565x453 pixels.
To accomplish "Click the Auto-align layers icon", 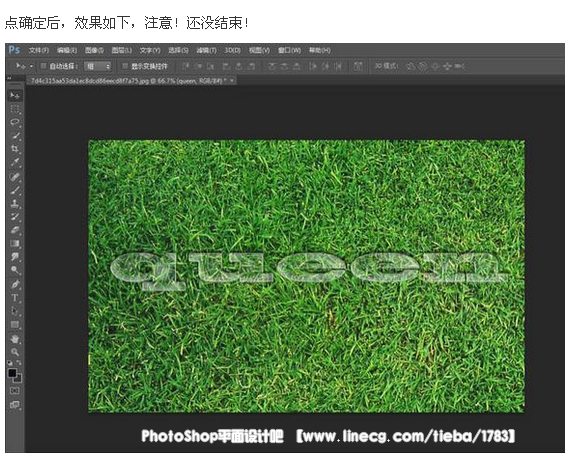I will (358, 66).
